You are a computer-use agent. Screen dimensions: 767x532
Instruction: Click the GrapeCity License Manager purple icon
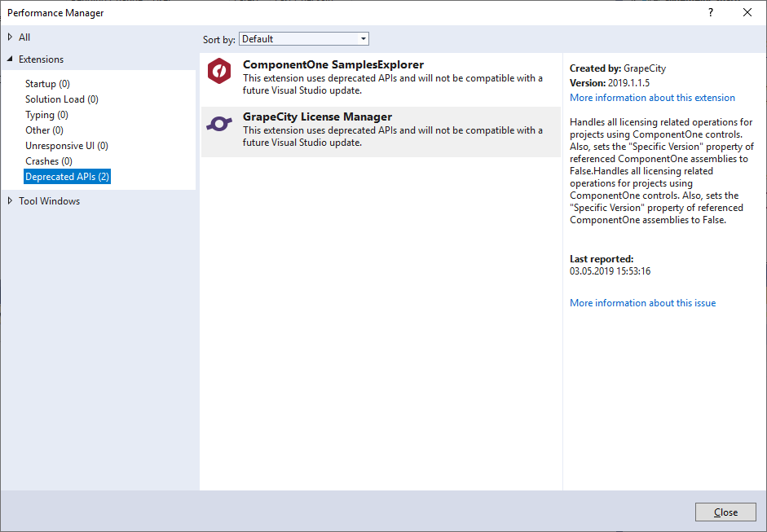coord(219,124)
